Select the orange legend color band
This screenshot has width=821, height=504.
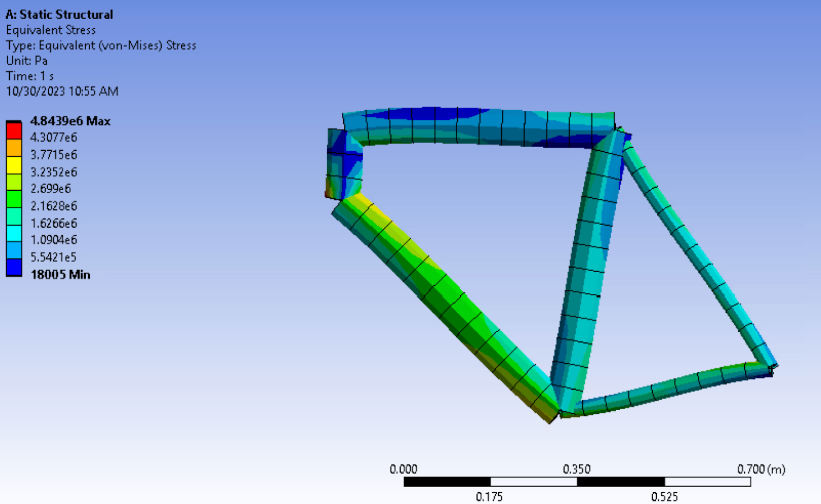(x=14, y=148)
